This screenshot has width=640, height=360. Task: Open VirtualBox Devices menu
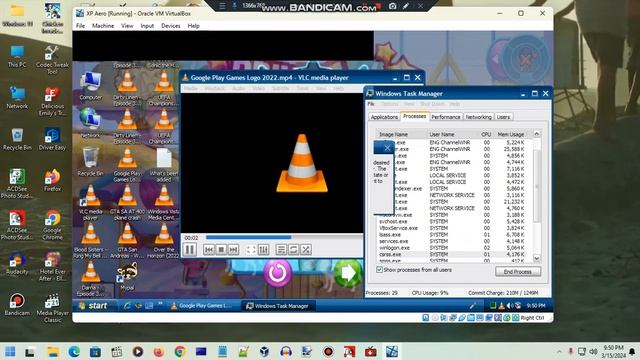pyautogui.click(x=171, y=26)
